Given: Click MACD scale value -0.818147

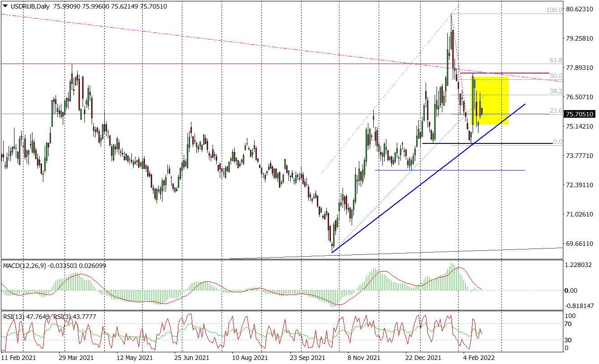Looking at the screenshot, I should tap(580, 306).
